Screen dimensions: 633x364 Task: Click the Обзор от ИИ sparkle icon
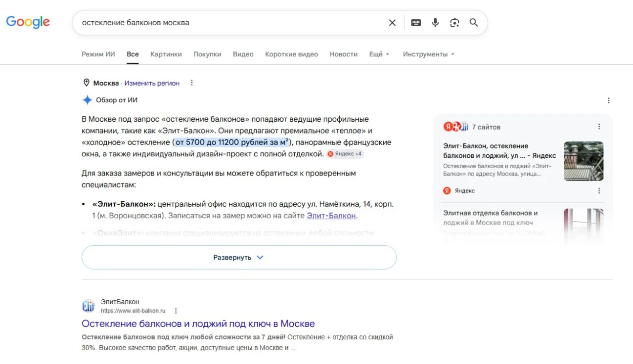87,100
